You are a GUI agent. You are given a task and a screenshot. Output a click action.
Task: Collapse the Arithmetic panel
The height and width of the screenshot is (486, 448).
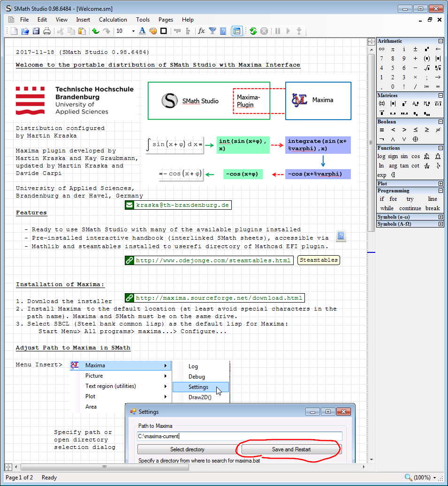pos(440,41)
